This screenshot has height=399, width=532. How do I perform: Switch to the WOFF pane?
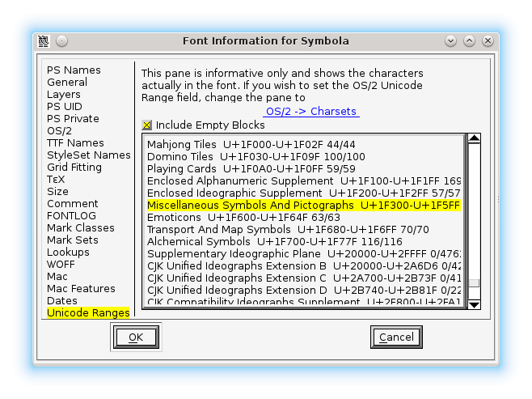click(x=61, y=265)
